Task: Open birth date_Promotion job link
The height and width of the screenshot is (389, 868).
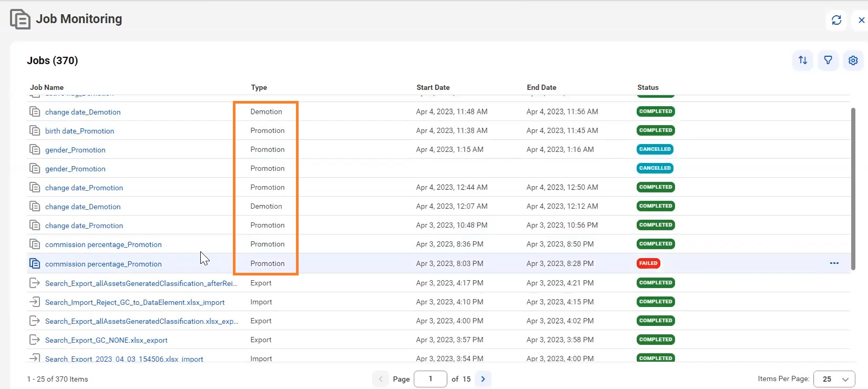Action: (79, 131)
